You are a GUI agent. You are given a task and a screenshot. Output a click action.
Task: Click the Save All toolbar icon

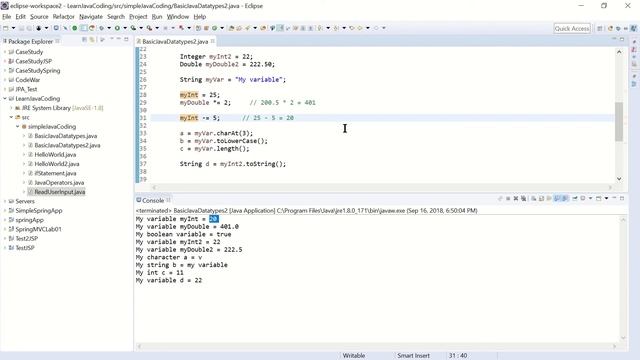click(29, 28)
